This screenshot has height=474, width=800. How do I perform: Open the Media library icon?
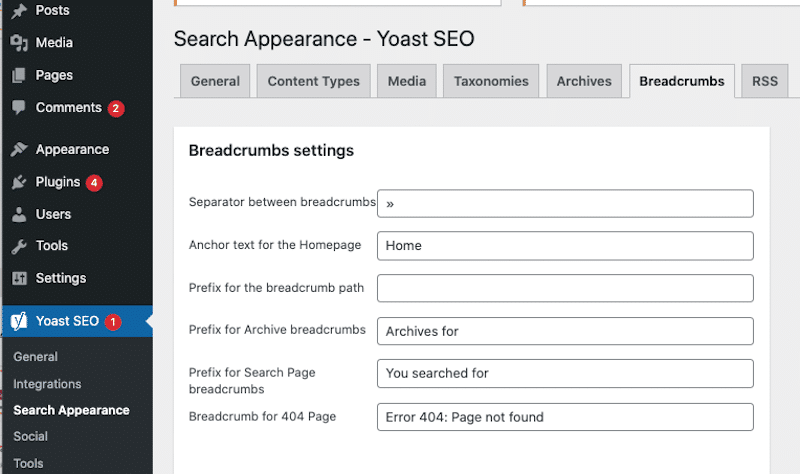(x=19, y=43)
